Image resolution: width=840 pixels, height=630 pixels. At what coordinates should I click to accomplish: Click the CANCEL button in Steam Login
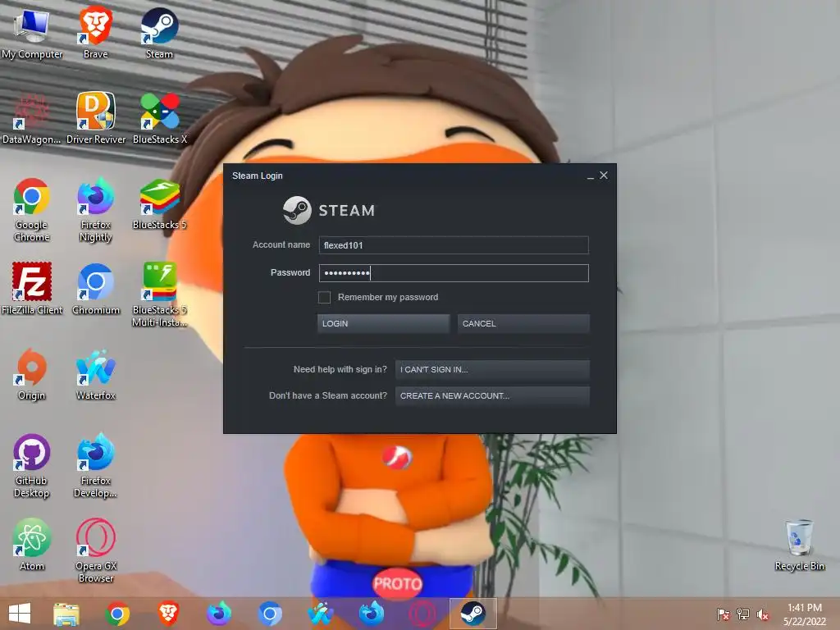tap(523, 323)
